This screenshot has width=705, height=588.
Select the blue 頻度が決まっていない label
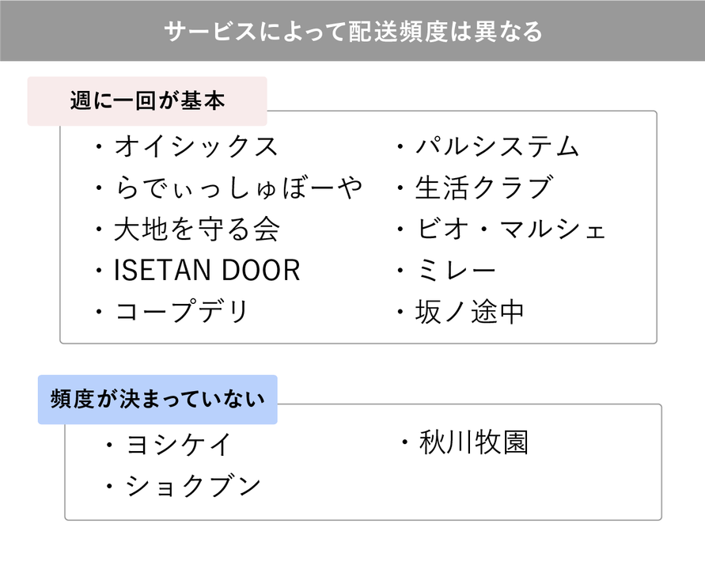[157, 399]
